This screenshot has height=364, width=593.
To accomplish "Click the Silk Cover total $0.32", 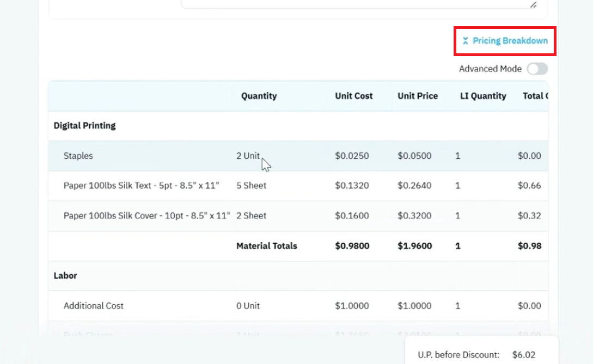I will [x=529, y=215].
